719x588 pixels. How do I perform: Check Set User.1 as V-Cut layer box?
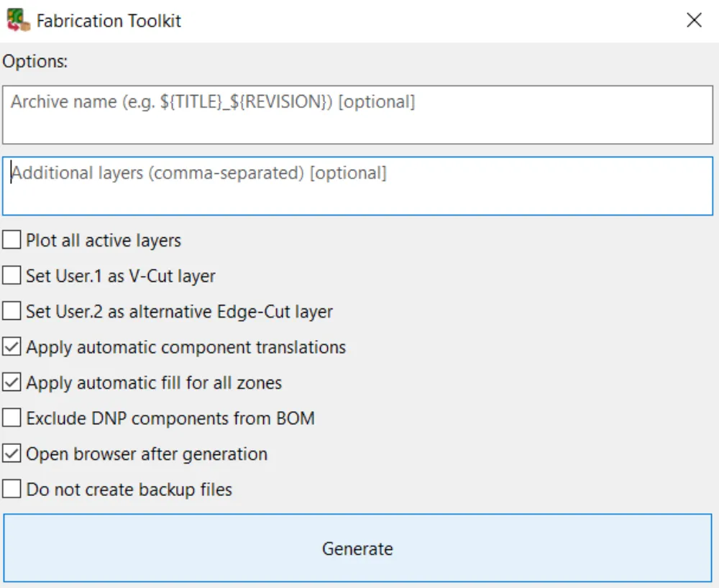click(x=12, y=276)
